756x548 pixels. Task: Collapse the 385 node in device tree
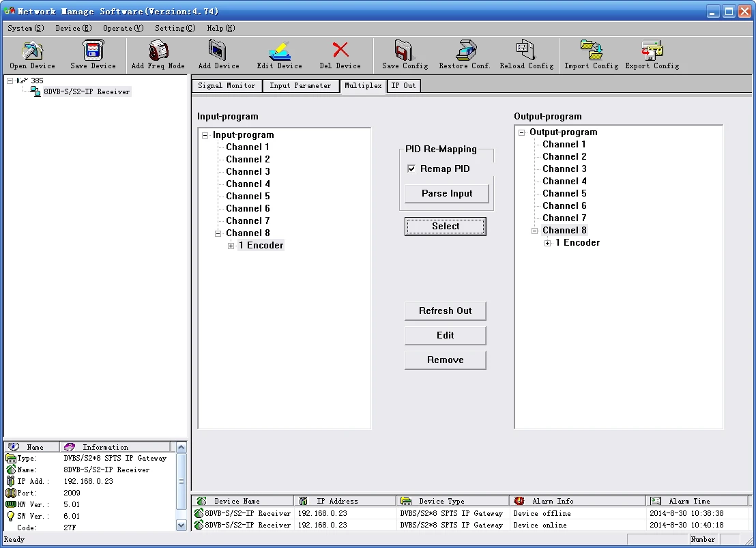[10, 81]
